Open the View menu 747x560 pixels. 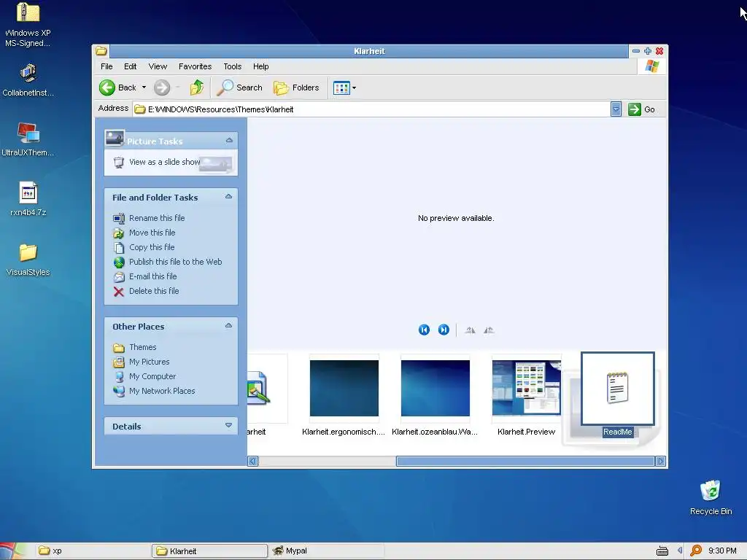coord(158,66)
